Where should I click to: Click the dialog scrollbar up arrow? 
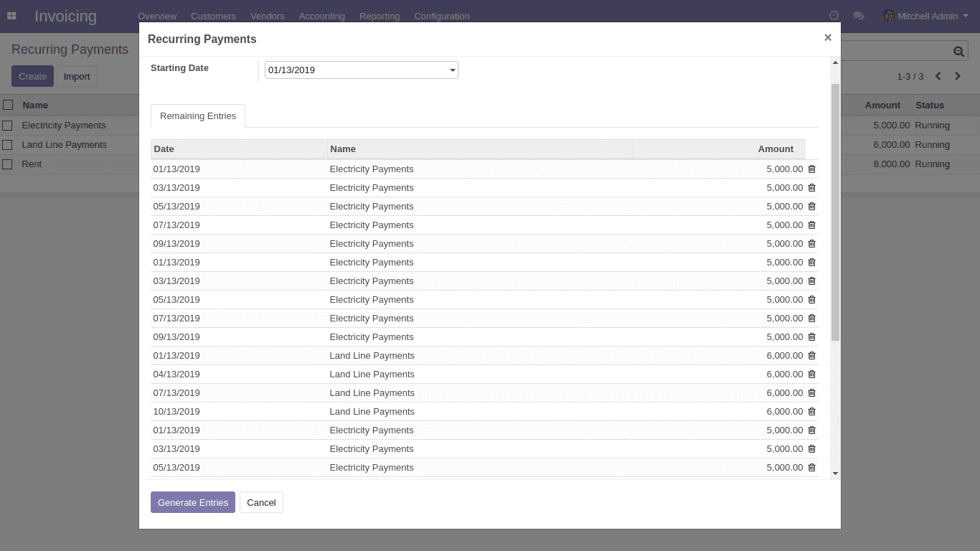click(835, 63)
